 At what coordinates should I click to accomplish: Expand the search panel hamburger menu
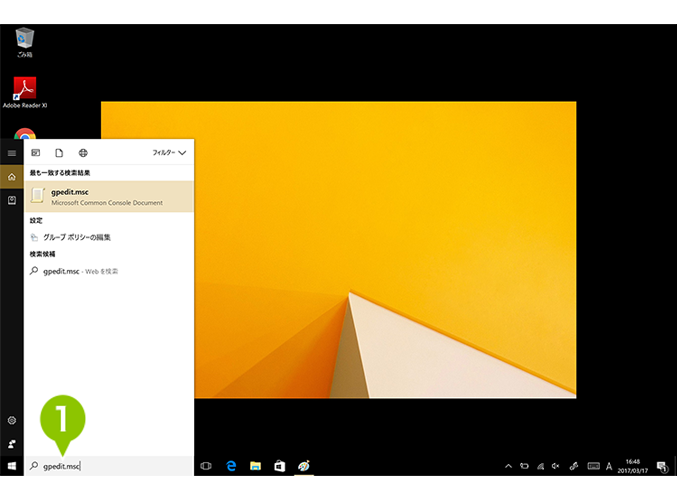tap(12, 153)
